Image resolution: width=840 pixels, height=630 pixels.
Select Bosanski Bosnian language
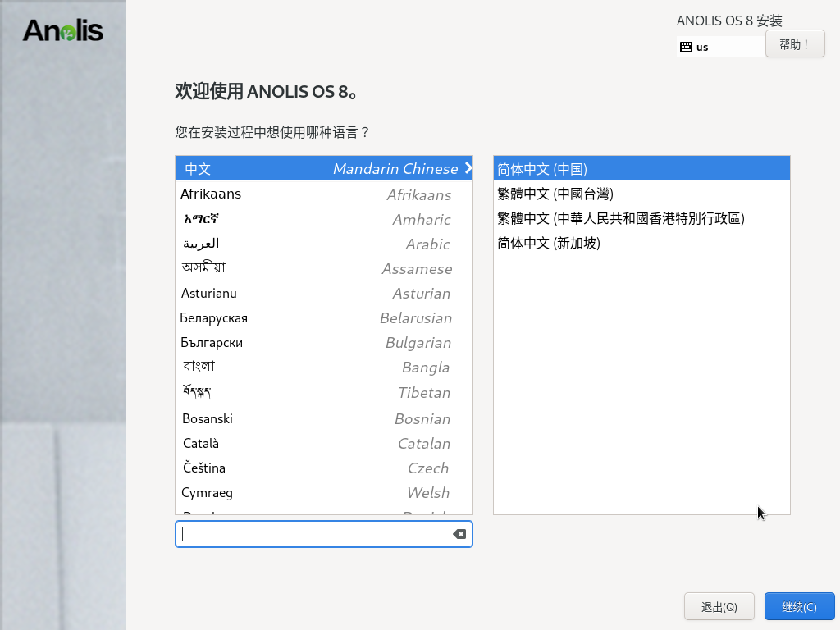coord(323,418)
